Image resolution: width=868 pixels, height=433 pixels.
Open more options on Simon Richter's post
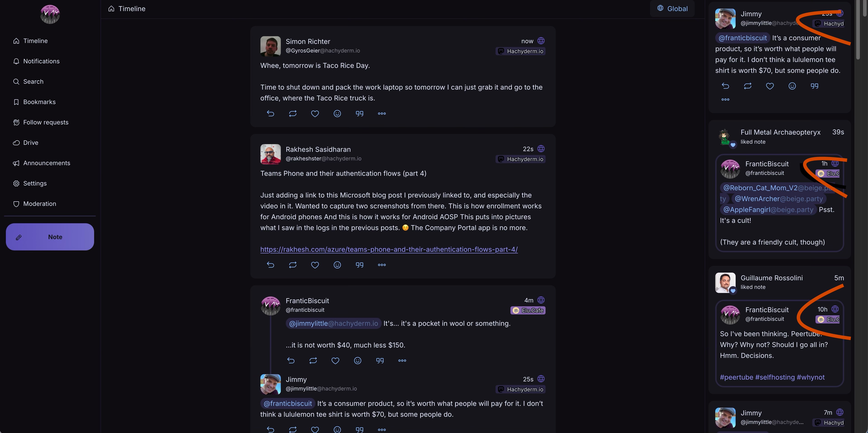(x=382, y=114)
